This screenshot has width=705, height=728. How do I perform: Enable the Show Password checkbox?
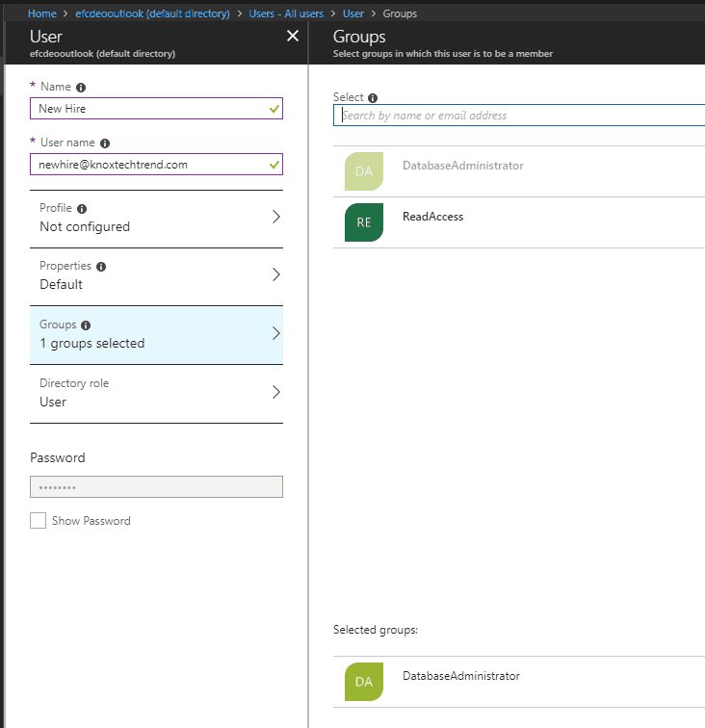coord(39,521)
